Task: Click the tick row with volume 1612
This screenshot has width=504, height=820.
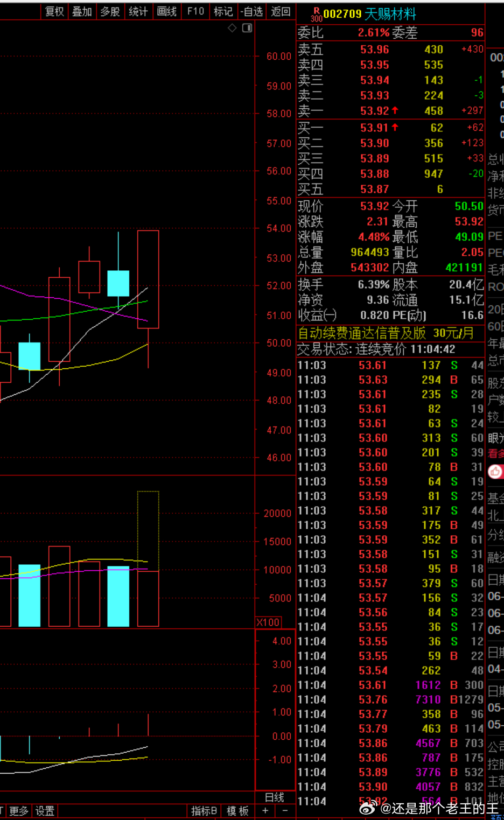Action: pos(390,685)
